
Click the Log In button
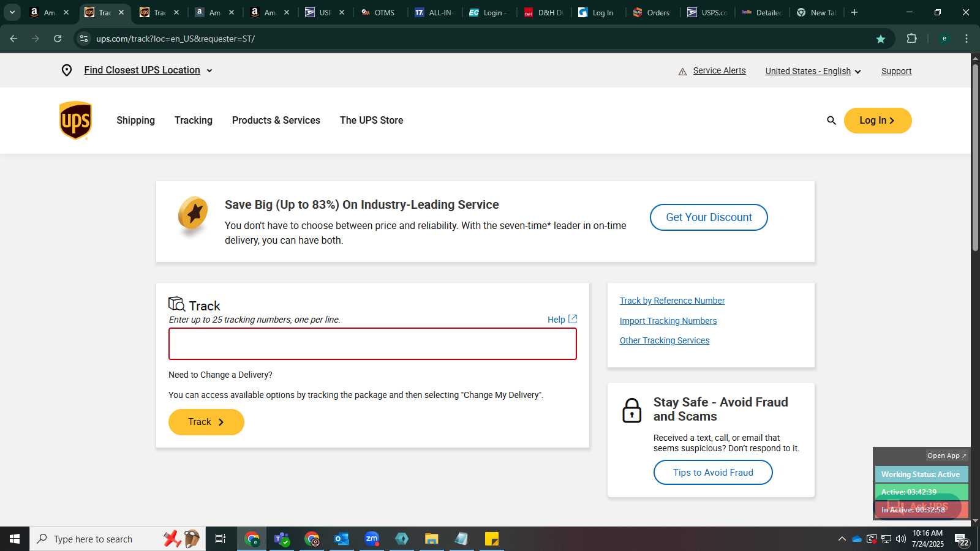click(x=878, y=121)
